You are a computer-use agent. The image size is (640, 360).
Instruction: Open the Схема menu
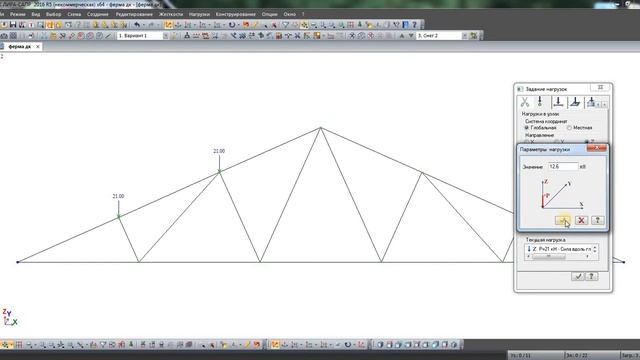pos(74,14)
